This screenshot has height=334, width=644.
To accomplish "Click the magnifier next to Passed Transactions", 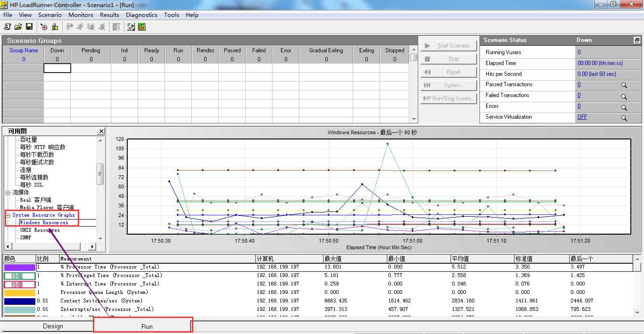I will (x=624, y=86).
